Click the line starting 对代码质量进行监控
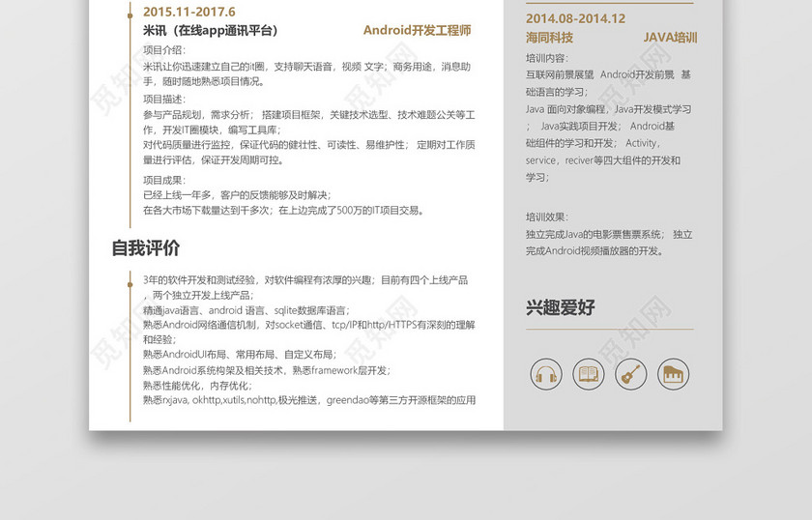The width and height of the screenshot is (812, 520). pos(309,145)
